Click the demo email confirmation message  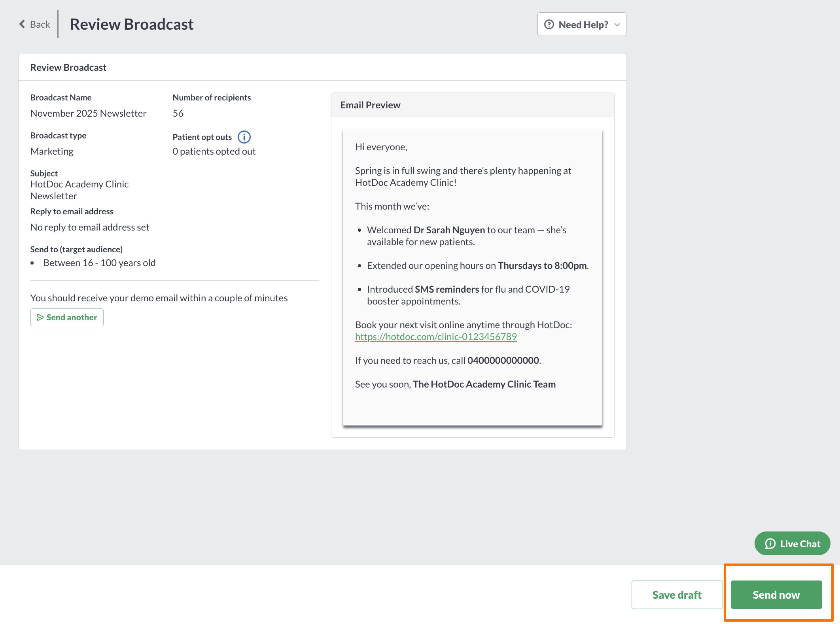pos(159,298)
